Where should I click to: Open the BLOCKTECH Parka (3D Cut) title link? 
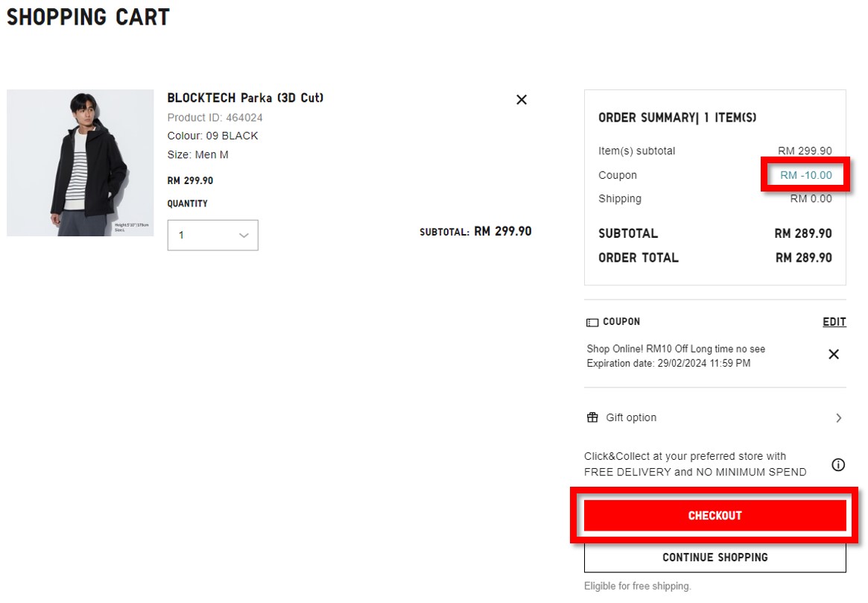(x=245, y=98)
